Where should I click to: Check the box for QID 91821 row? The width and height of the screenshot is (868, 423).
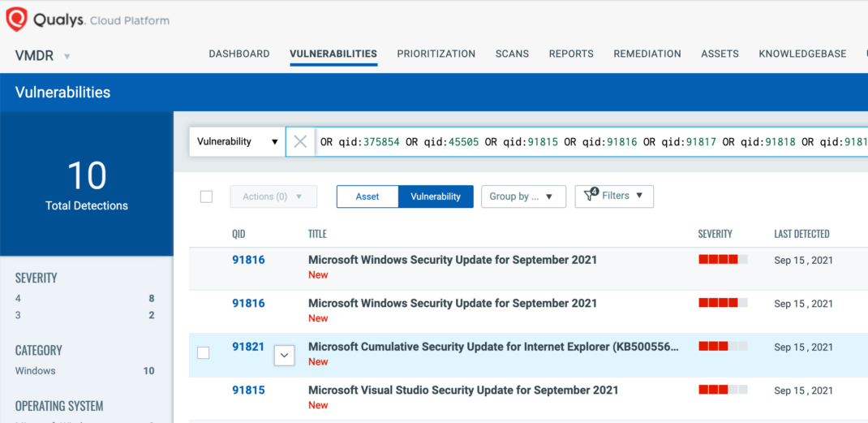point(203,352)
